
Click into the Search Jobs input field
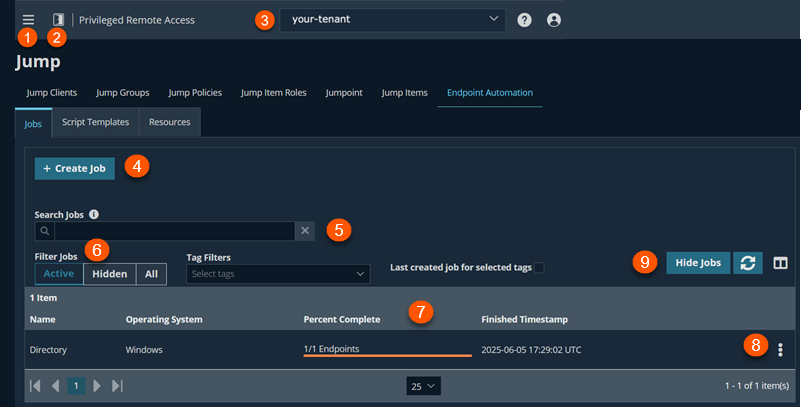pos(175,231)
